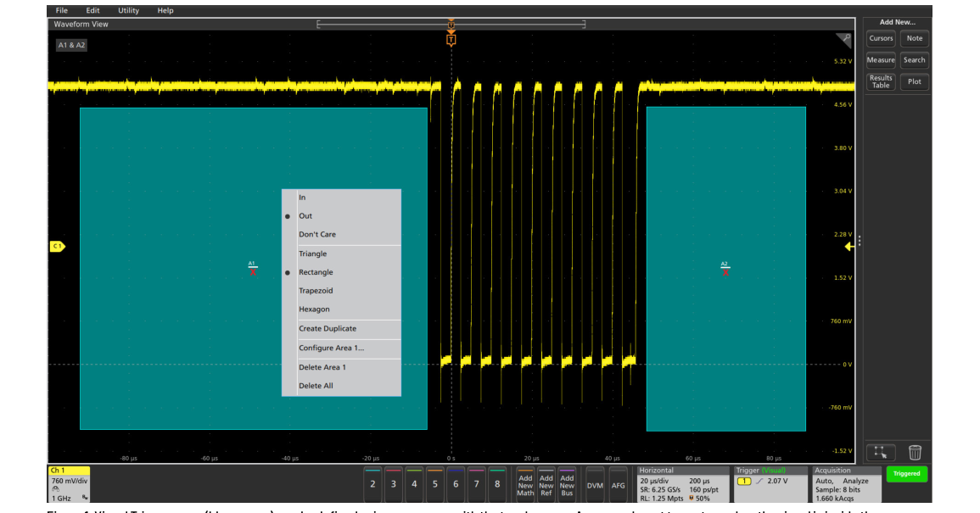980x513 pixels.
Task: Set area shape to Triangle
Action: coord(341,254)
